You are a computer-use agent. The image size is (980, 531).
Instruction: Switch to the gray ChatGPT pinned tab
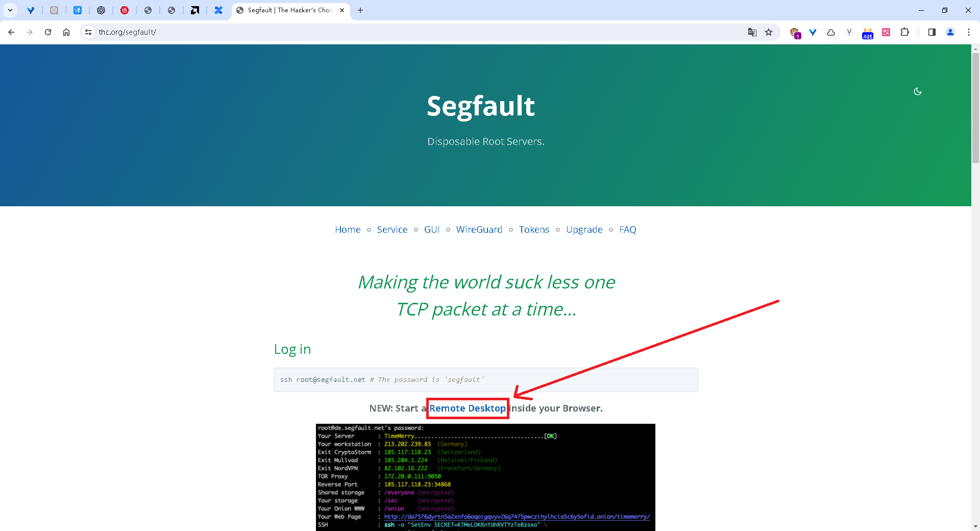tap(54, 10)
